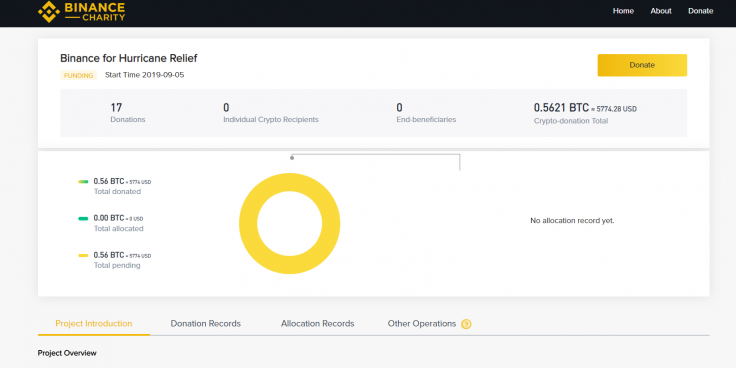Screen dimensions: 736x368
Task: Click the 'Binance for Hurricane Relief' title
Action: point(129,58)
